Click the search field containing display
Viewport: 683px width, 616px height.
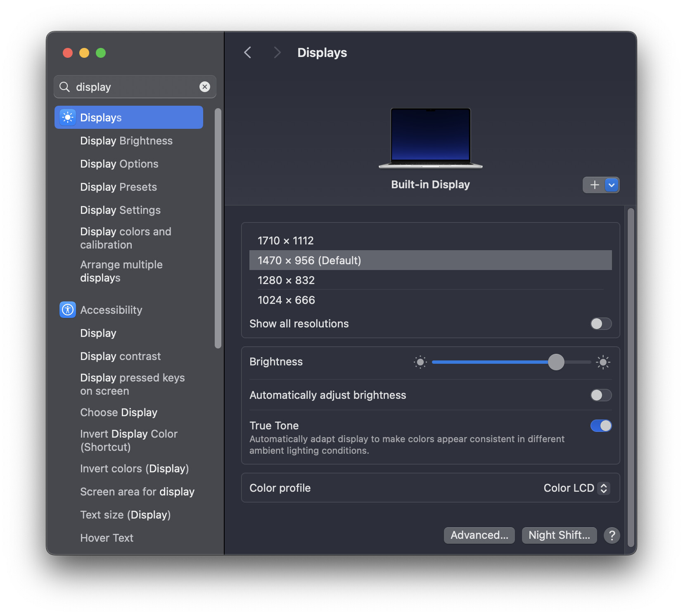coord(135,87)
